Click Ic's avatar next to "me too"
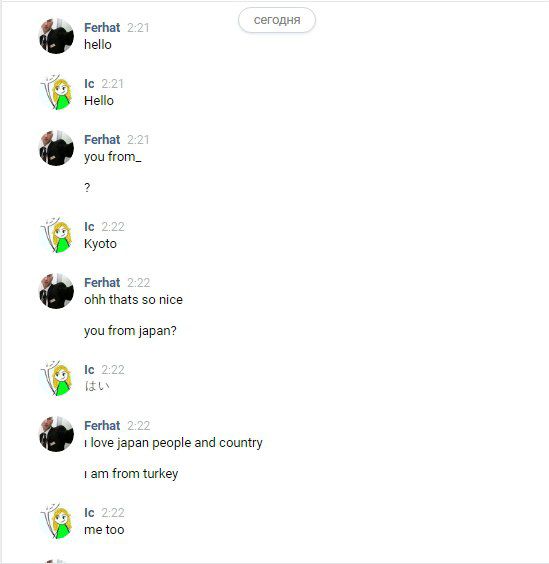This screenshot has height=564, width=549. [x=56, y=521]
